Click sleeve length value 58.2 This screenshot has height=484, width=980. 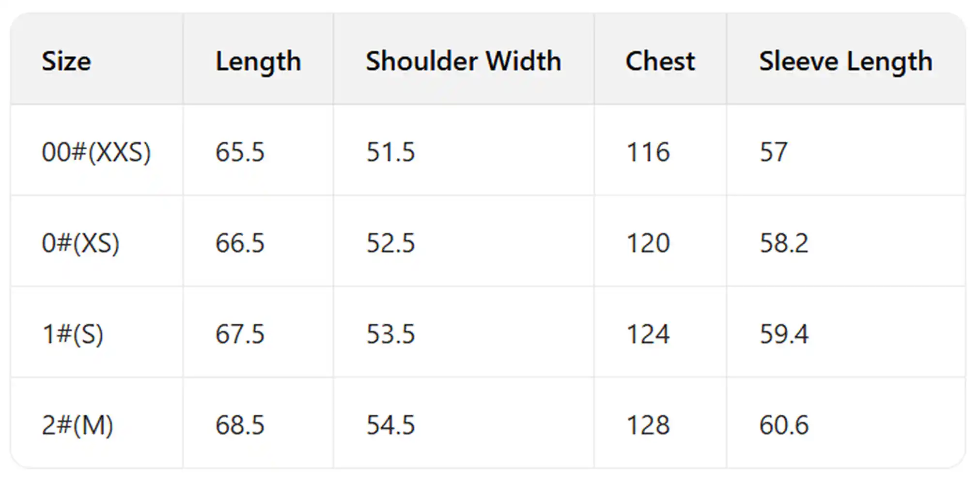coord(784,243)
